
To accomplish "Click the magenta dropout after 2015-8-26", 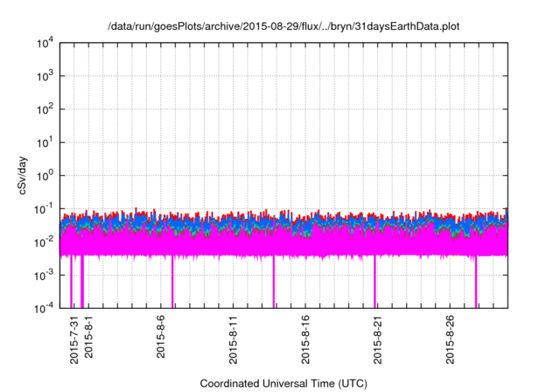I will coord(476,282).
